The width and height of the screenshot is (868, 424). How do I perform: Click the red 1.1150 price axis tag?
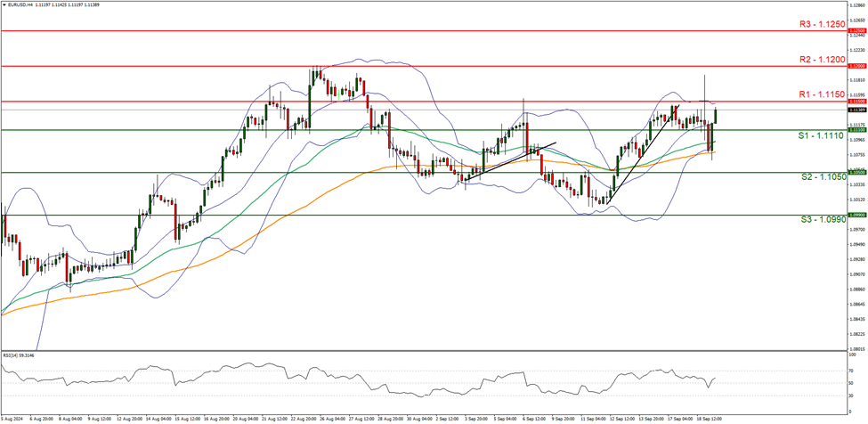[x=857, y=102]
